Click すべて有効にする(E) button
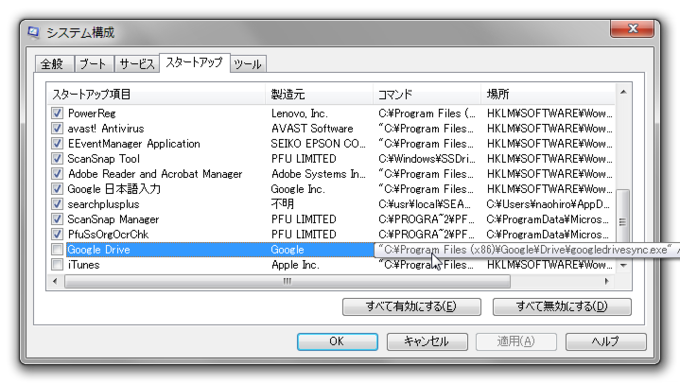680x384 pixels. (412, 306)
